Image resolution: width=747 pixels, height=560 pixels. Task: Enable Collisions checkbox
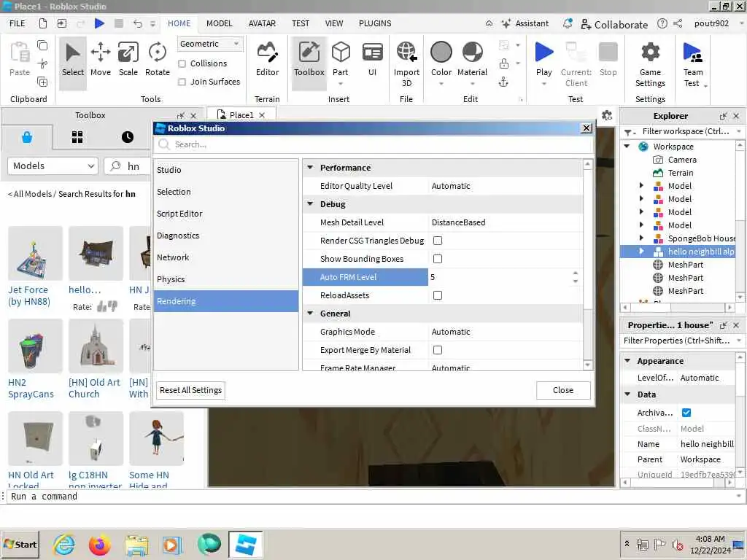coord(182,63)
